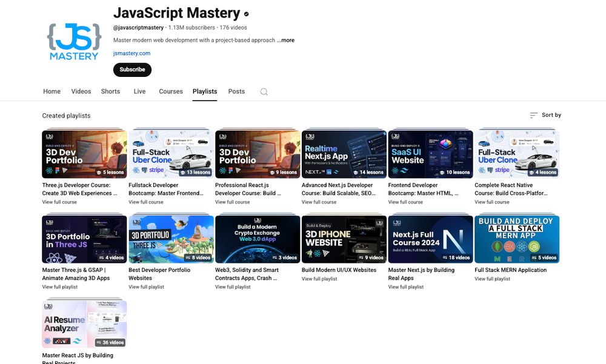Open Next.js Full Course 2024 thumbnail
This screenshot has width=606, height=364.
pyautogui.click(x=430, y=239)
